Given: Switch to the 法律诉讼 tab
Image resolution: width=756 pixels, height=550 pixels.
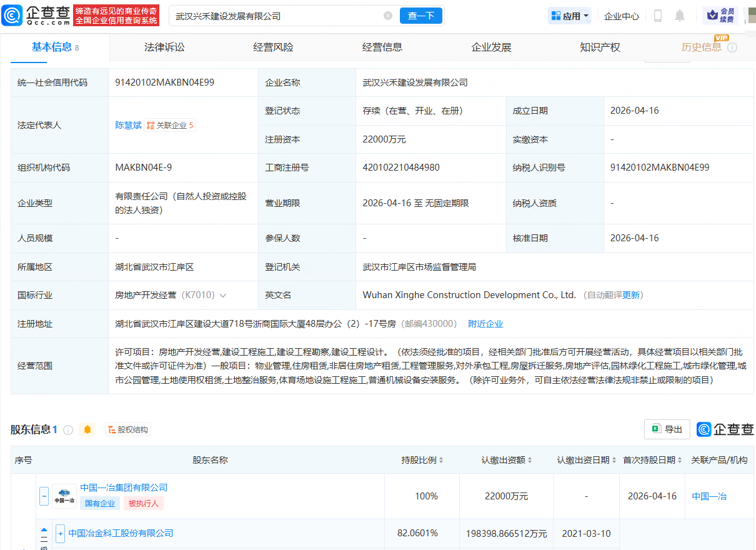Looking at the screenshot, I should [x=164, y=46].
